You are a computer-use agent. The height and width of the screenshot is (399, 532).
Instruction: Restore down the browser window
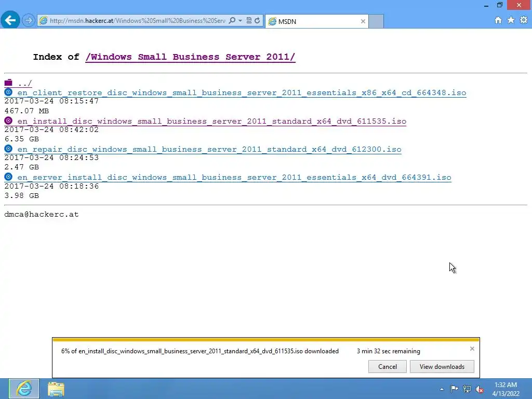pos(500,5)
